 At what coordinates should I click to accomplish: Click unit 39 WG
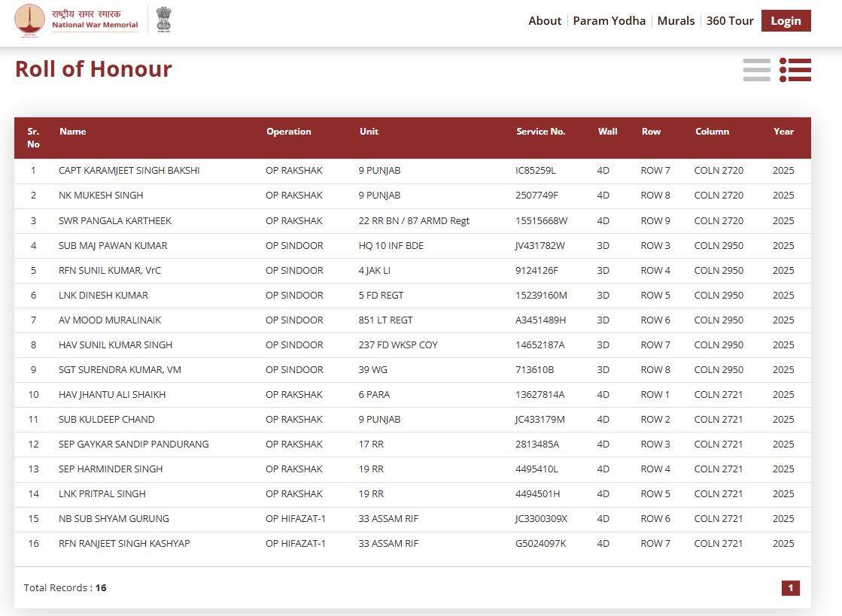[372, 370]
